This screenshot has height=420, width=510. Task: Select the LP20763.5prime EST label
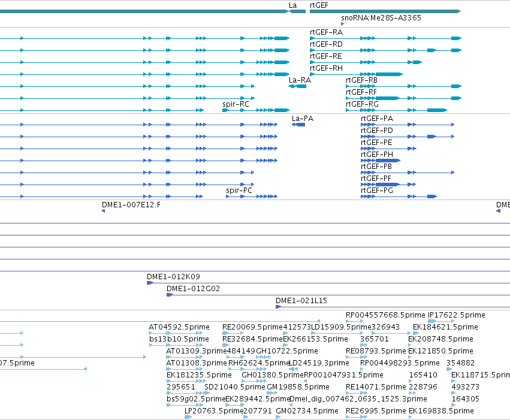(214, 412)
